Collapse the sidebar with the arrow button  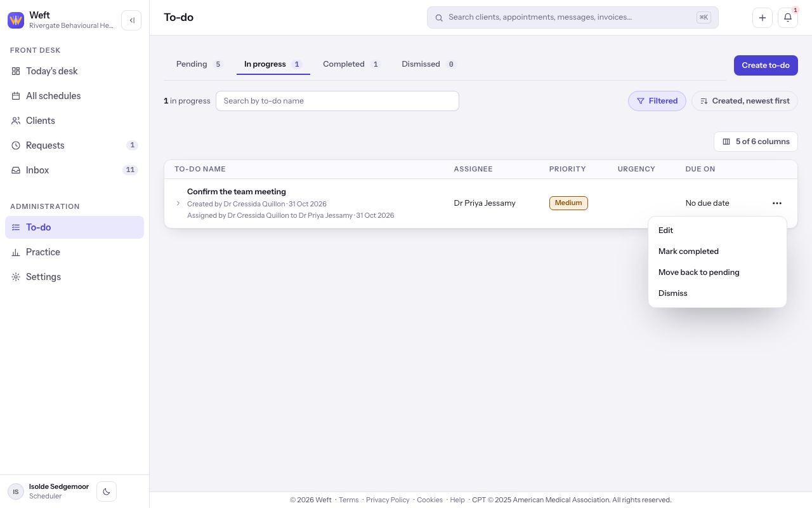point(131,20)
